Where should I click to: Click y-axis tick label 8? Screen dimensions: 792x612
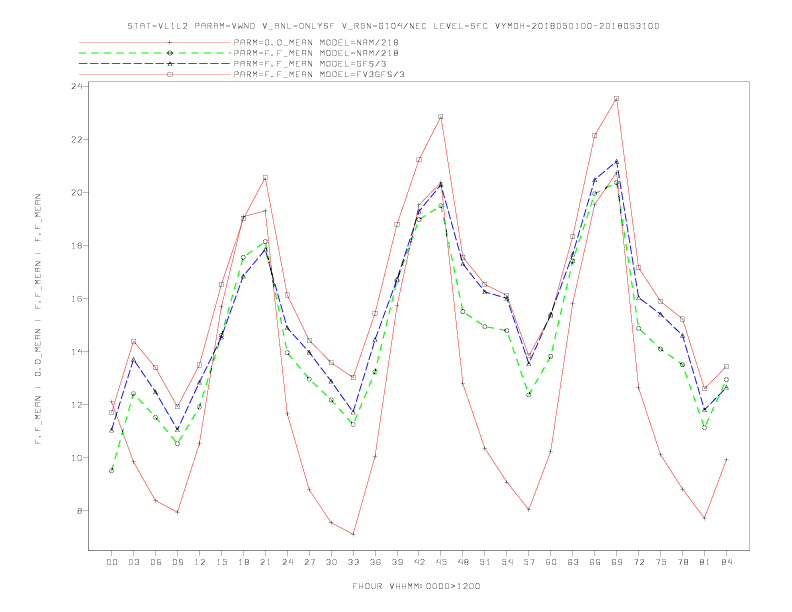[x=80, y=511]
